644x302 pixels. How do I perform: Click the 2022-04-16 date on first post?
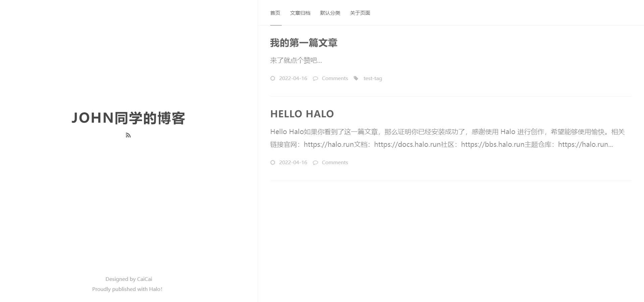(x=293, y=78)
